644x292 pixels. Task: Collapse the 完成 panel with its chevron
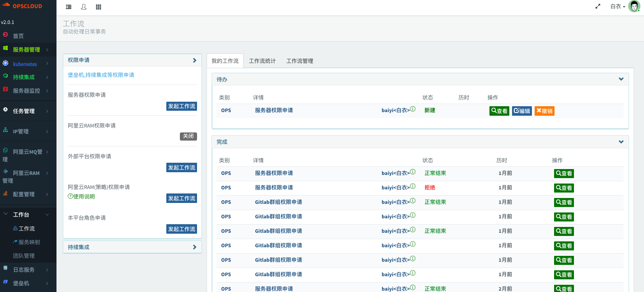click(621, 141)
